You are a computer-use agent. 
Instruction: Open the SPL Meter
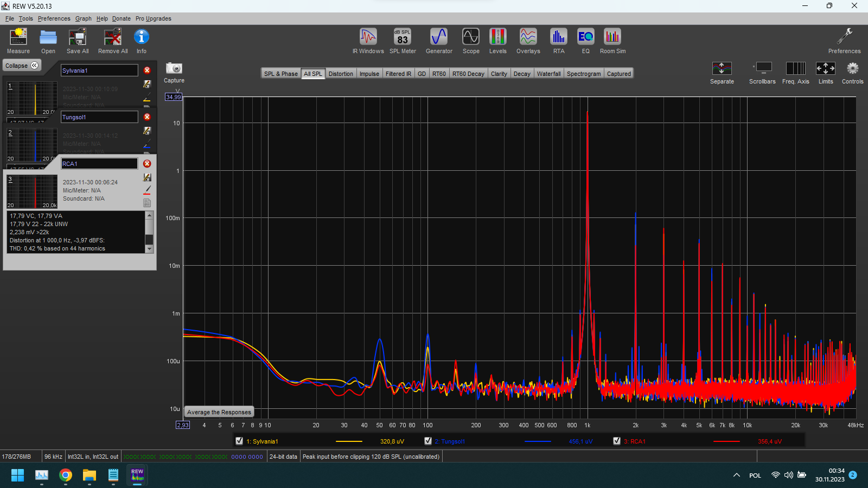pyautogui.click(x=403, y=41)
